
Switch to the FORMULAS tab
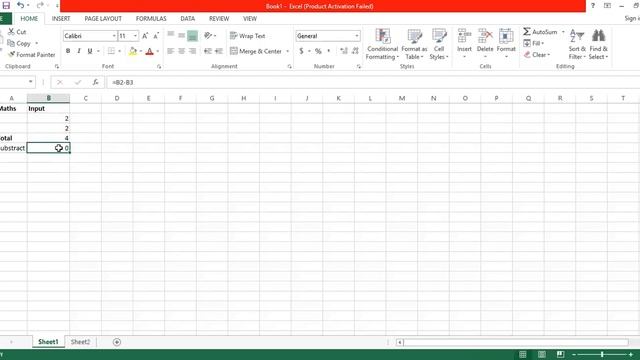(x=151, y=19)
